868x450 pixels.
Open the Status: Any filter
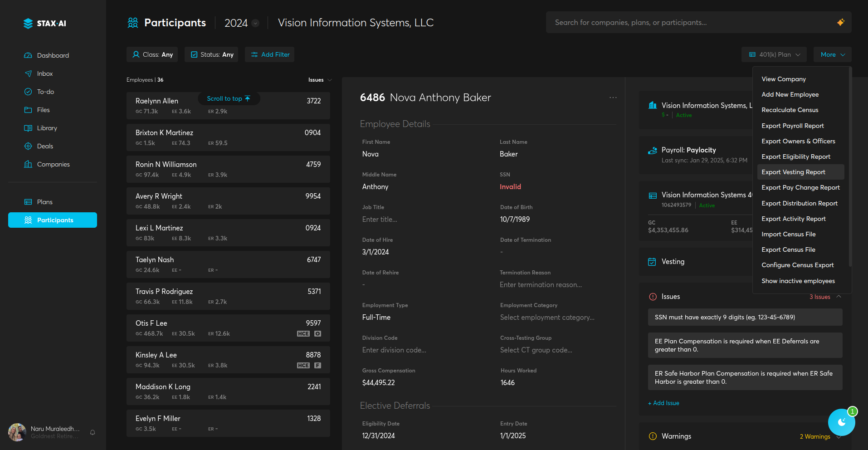click(x=211, y=54)
